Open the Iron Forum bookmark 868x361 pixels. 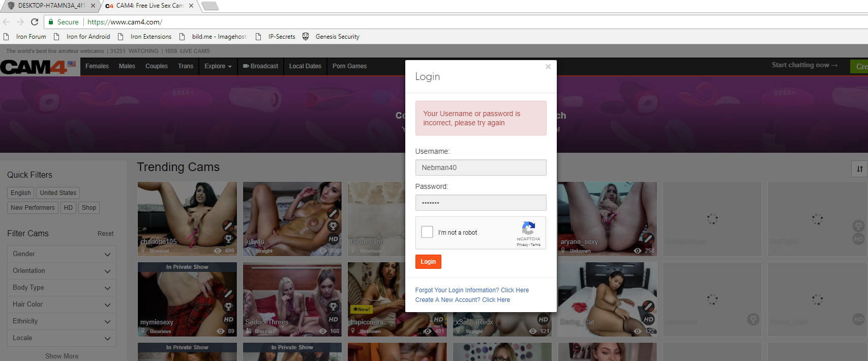click(x=25, y=37)
